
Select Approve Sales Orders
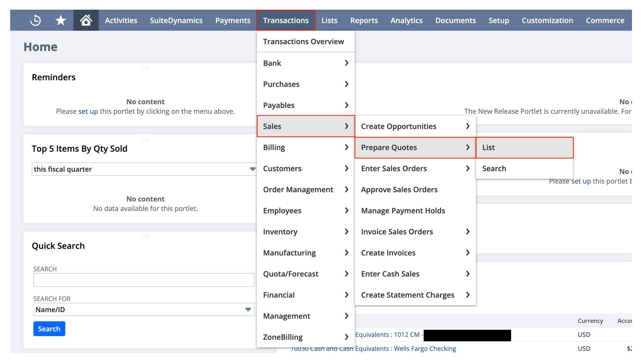pyautogui.click(x=415, y=190)
